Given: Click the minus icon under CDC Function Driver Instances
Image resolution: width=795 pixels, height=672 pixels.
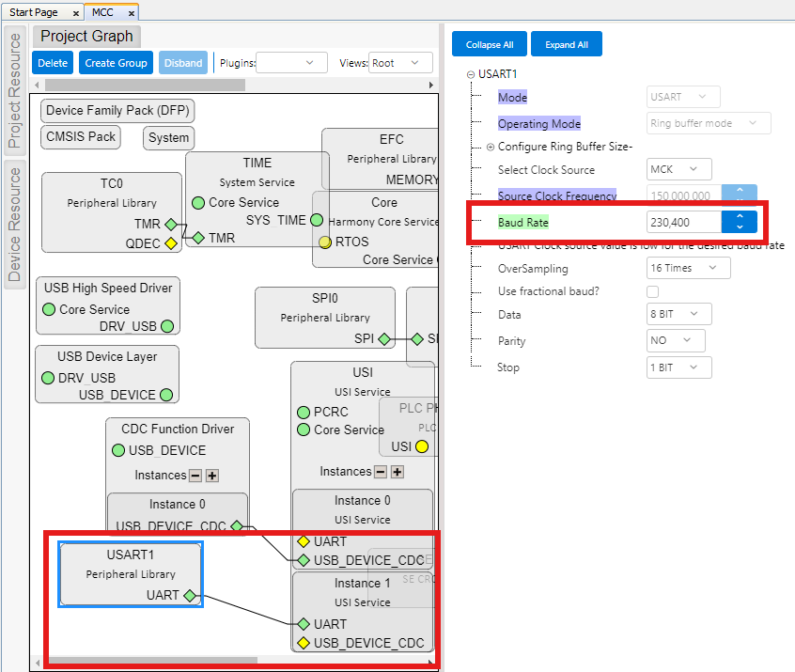Looking at the screenshot, I should [x=195, y=476].
